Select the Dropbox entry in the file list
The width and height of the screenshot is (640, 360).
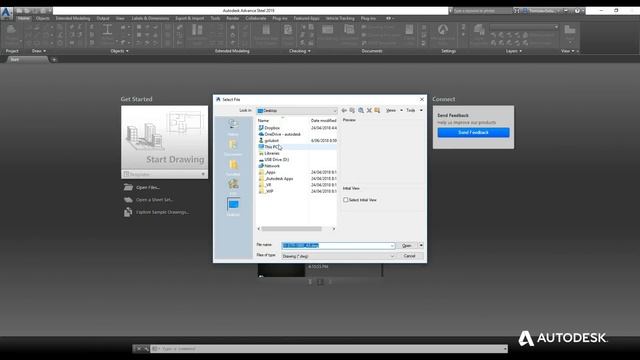[x=272, y=128]
